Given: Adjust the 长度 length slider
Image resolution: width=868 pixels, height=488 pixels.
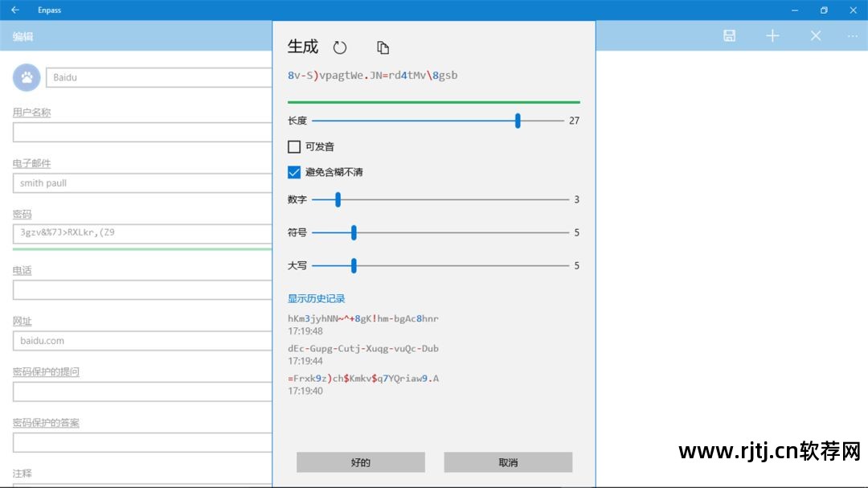Looking at the screenshot, I should pyautogui.click(x=517, y=121).
